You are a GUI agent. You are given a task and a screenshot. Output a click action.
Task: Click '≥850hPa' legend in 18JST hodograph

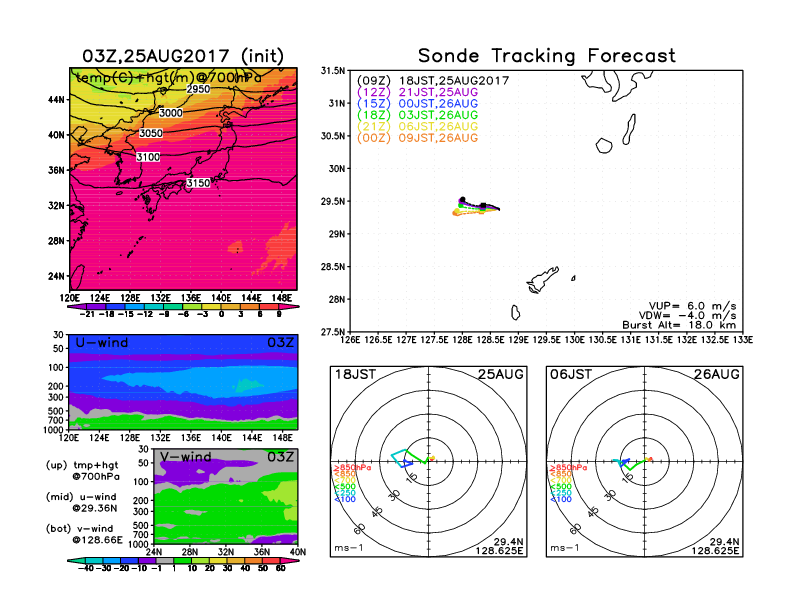point(352,468)
